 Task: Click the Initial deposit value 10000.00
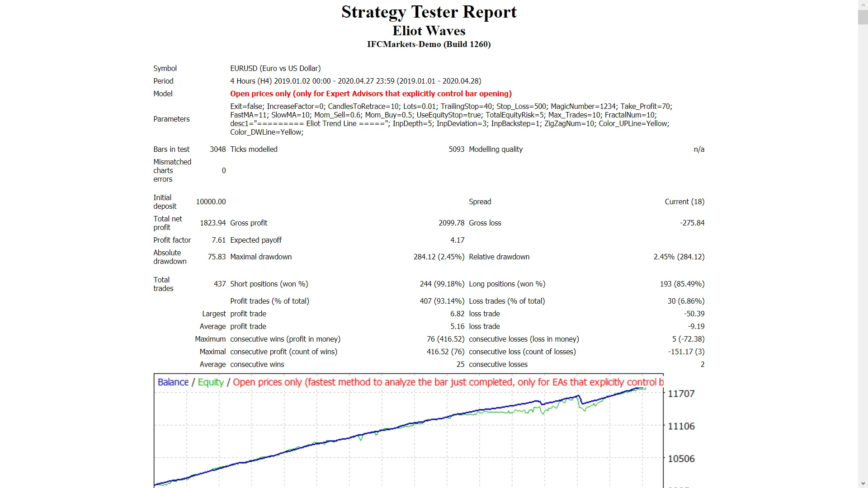pyautogui.click(x=211, y=202)
